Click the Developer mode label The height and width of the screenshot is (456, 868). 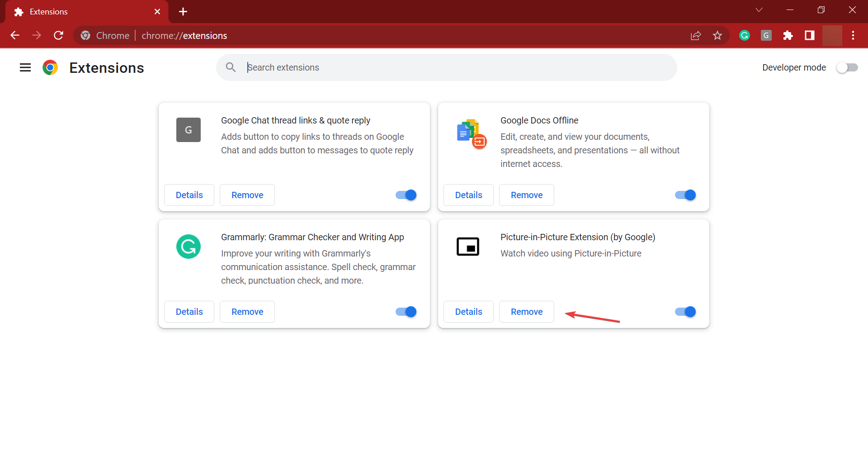pyautogui.click(x=794, y=67)
